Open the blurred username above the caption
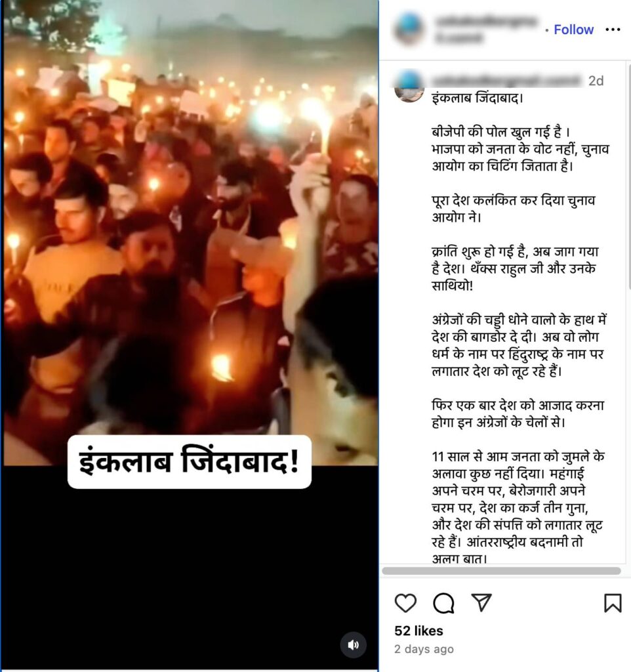 [507, 81]
